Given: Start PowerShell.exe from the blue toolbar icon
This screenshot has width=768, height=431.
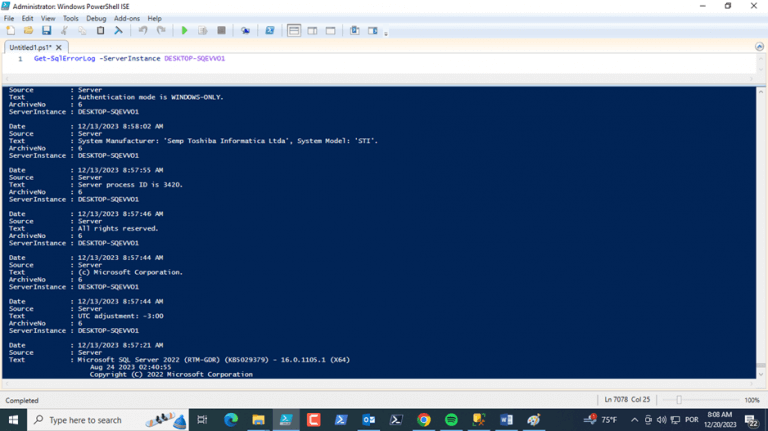Looking at the screenshot, I should [x=269, y=30].
